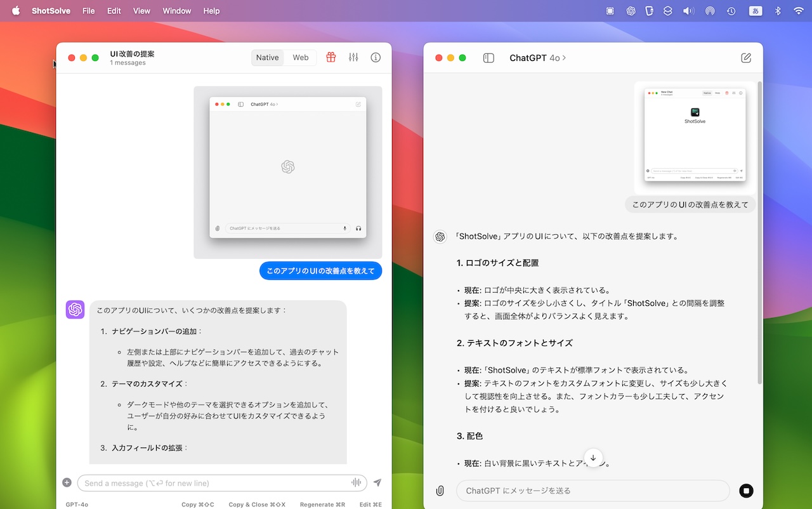This screenshot has height=509, width=812.
Task: Click the wallet-shaped menu bar icon
Action: click(649, 11)
